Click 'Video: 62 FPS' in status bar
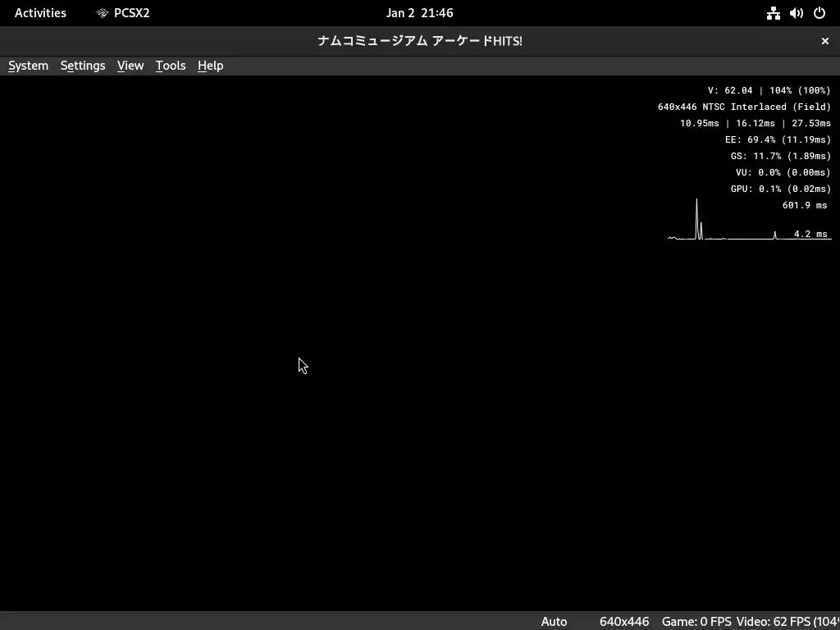 [x=773, y=622]
